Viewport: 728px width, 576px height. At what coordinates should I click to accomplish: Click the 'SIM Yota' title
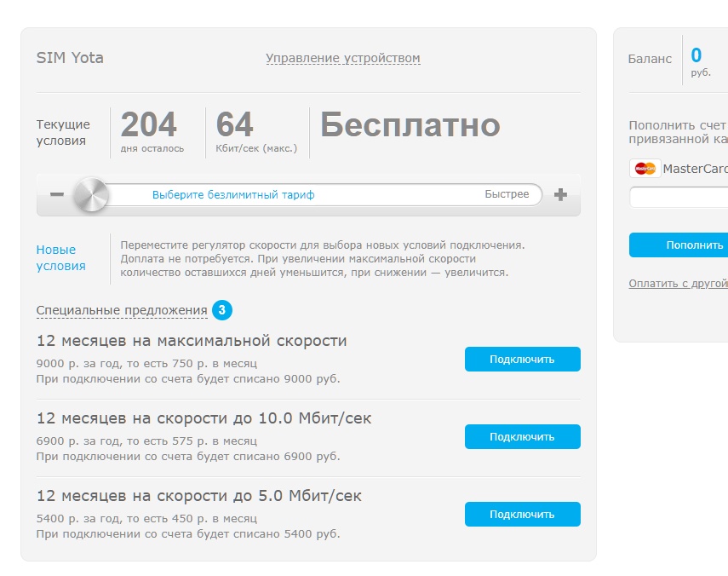pos(70,58)
